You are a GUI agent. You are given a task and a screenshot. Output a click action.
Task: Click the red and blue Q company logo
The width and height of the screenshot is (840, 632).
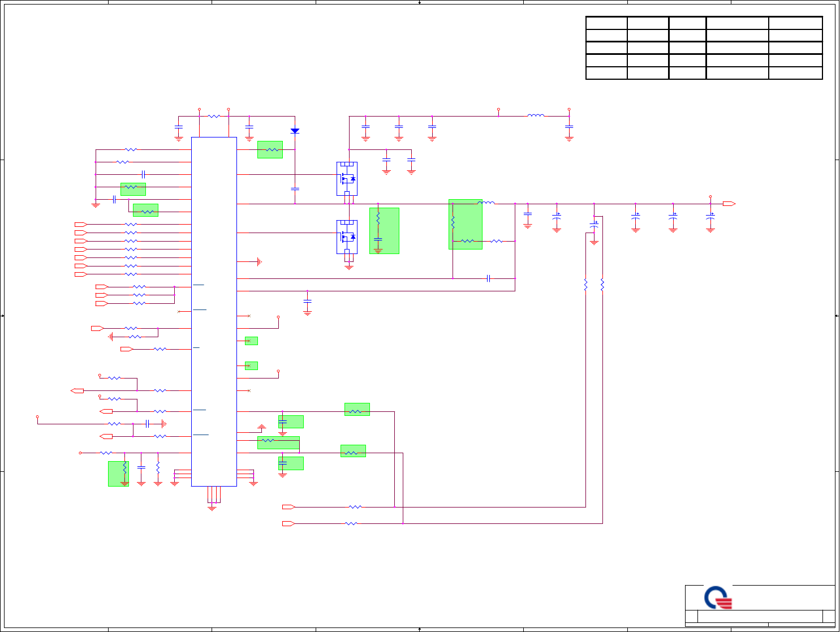pos(718,598)
